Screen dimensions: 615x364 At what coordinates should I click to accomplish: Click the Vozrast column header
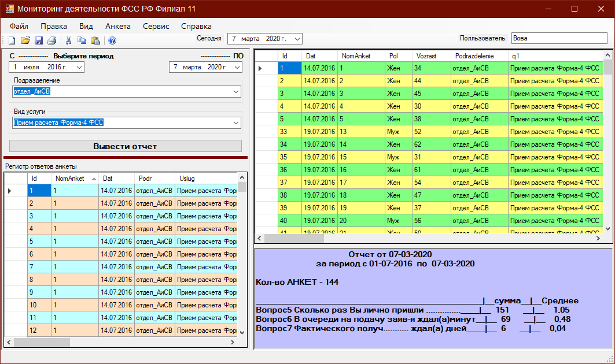431,56
